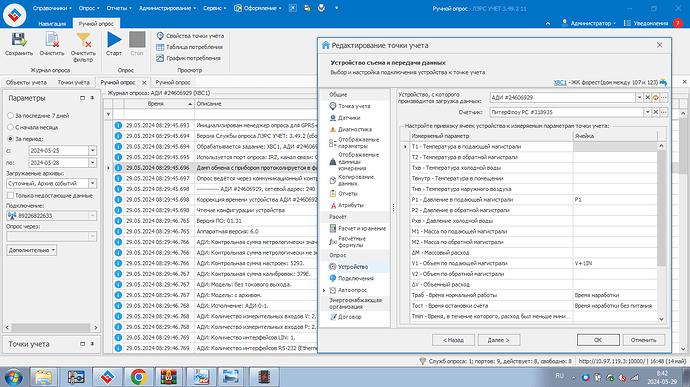Screen dimensions: 690x387
Task: Click the Далее > button
Action: 498,340
